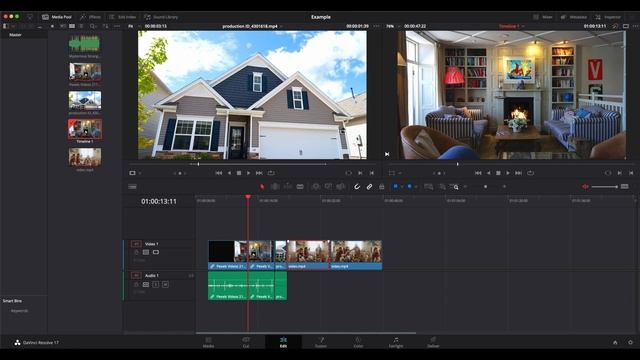Mute the Audio 1 track

[x=165, y=284]
